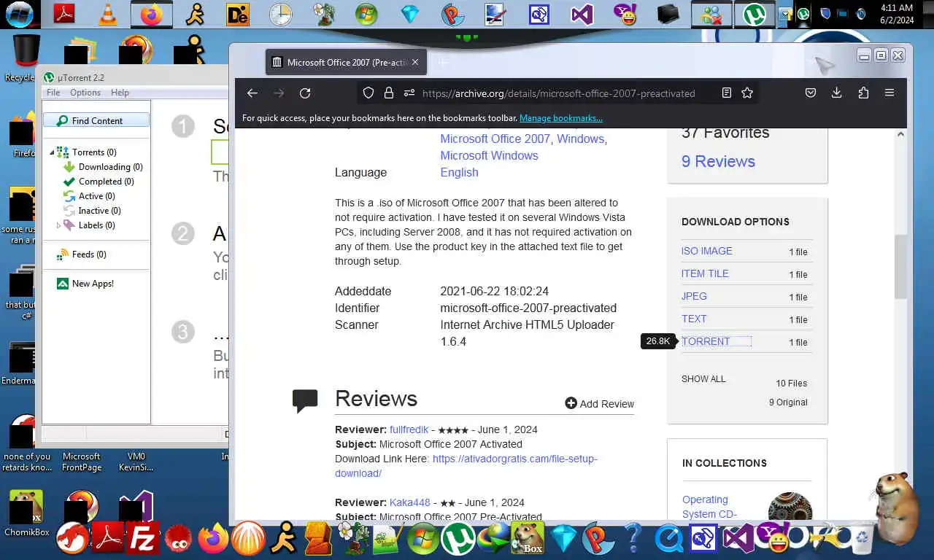Open New Apps! in uTorrent sidebar
Screen dimensions: 934x560
85,284
